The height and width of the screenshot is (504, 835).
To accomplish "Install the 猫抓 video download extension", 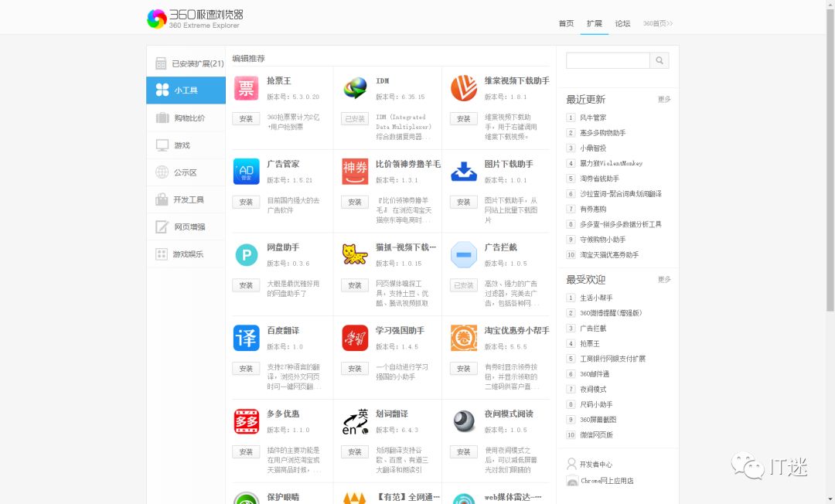I will point(355,285).
